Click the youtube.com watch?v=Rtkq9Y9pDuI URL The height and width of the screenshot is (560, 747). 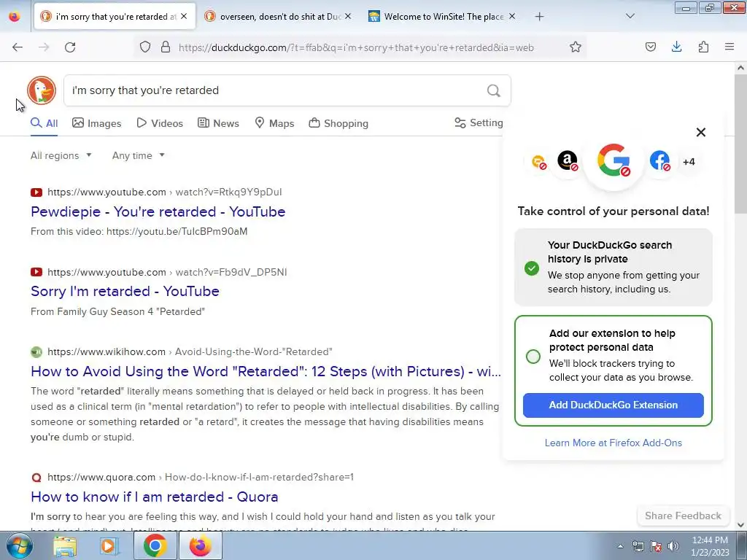point(164,192)
